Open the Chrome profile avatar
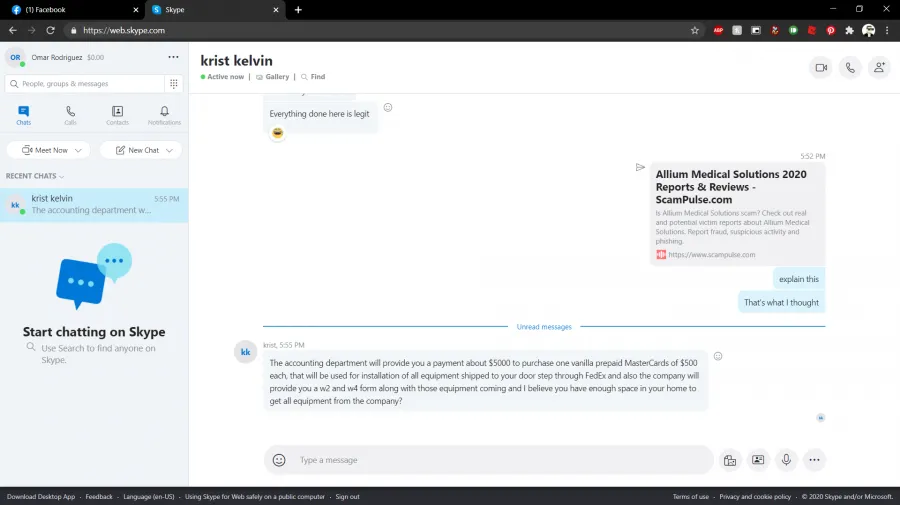 [868, 30]
